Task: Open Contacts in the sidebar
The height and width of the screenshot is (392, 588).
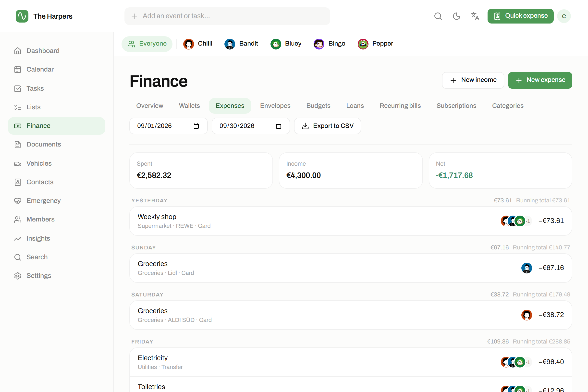Action: point(57,182)
